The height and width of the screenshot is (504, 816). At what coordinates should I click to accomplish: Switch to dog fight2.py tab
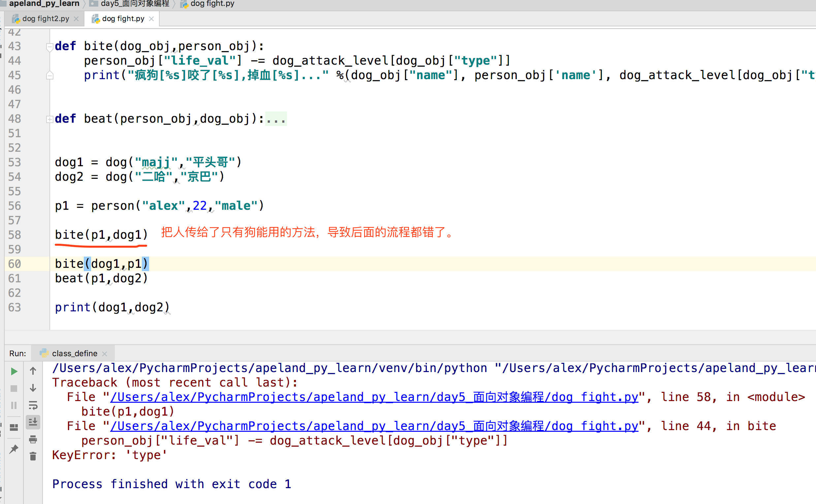coord(45,19)
